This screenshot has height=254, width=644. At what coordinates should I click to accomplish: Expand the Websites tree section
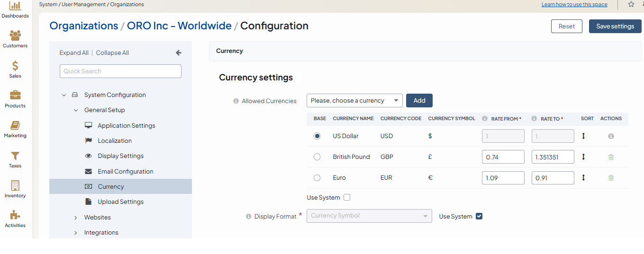click(76, 218)
